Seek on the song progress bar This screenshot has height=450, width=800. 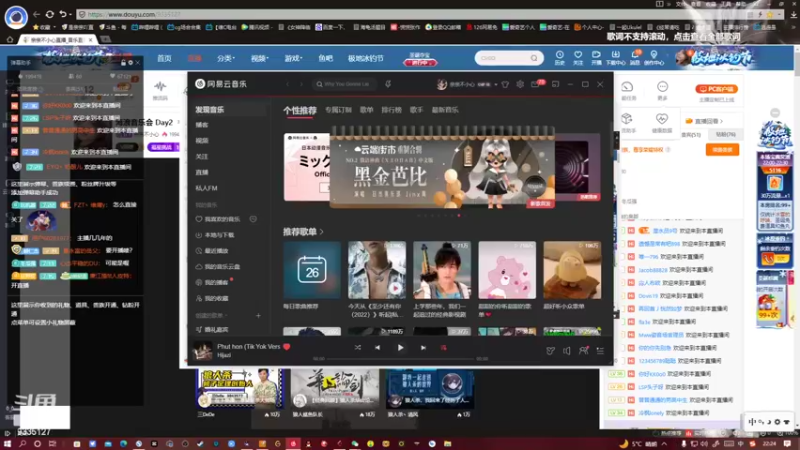401,359
